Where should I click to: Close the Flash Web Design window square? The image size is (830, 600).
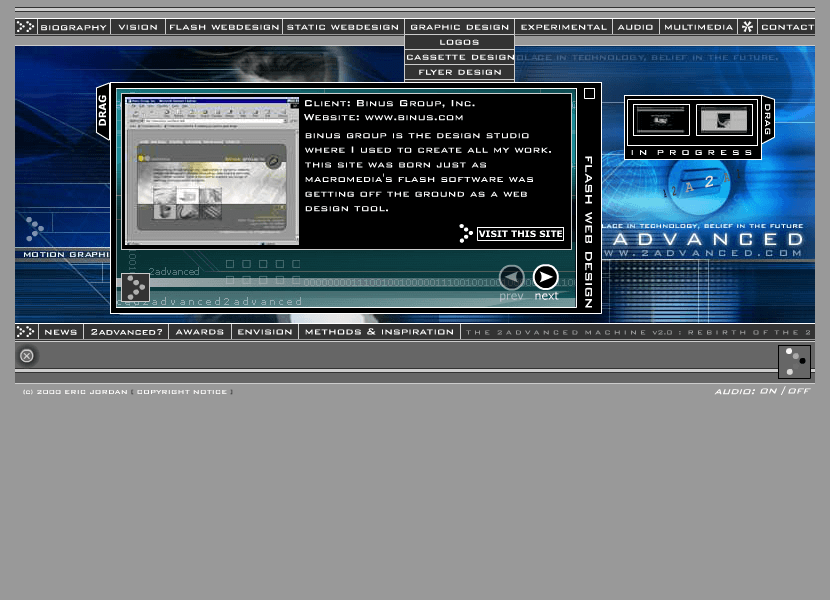click(589, 94)
